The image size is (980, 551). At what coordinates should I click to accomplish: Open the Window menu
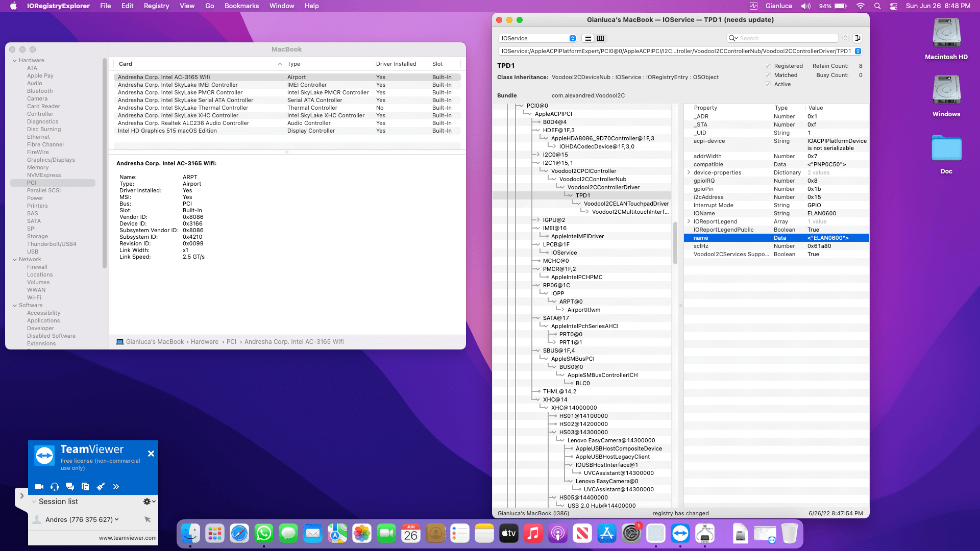(x=282, y=6)
